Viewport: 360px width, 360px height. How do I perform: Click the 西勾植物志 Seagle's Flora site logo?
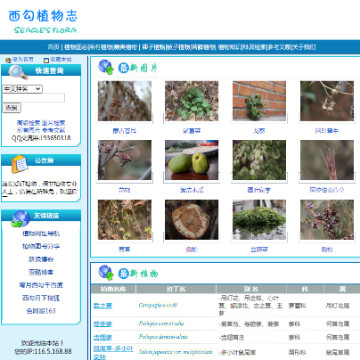(43, 22)
